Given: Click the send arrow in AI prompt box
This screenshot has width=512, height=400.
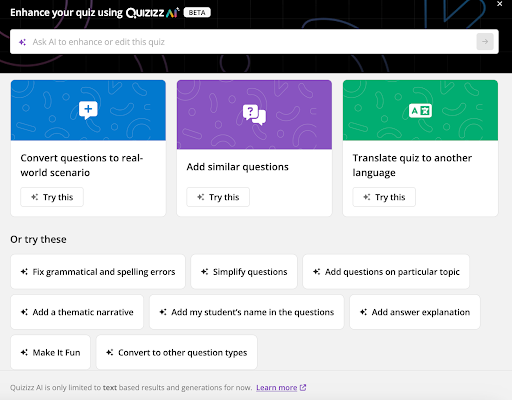Looking at the screenshot, I should tap(485, 42).
